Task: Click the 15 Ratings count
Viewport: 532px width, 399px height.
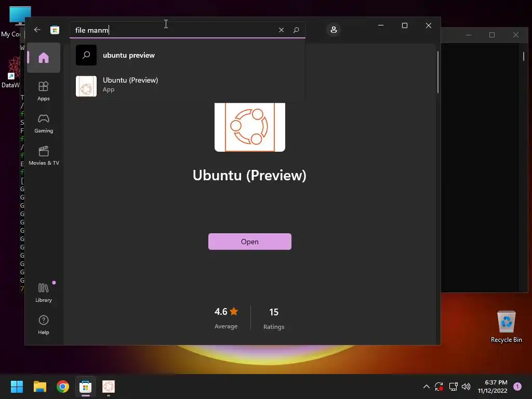Action: click(x=274, y=318)
